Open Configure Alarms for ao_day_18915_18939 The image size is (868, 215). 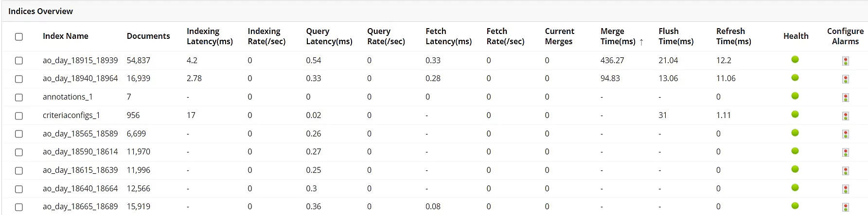click(846, 61)
